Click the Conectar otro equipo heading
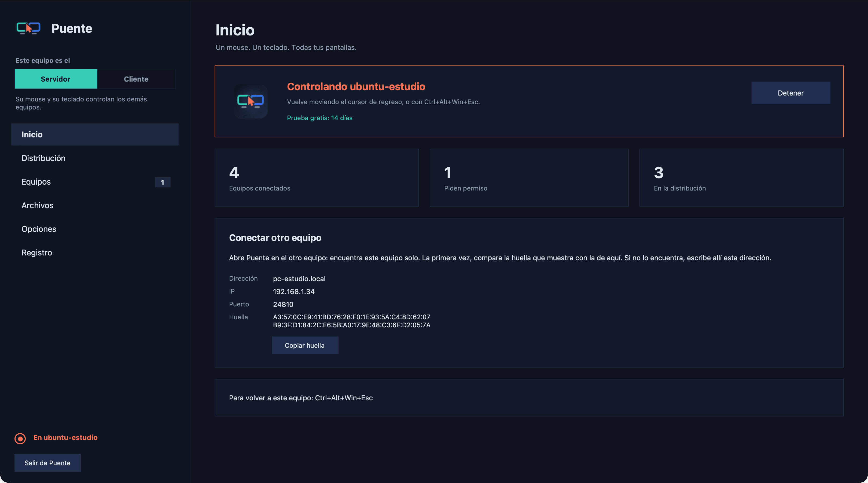The height and width of the screenshot is (483, 868). click(275, 238)
